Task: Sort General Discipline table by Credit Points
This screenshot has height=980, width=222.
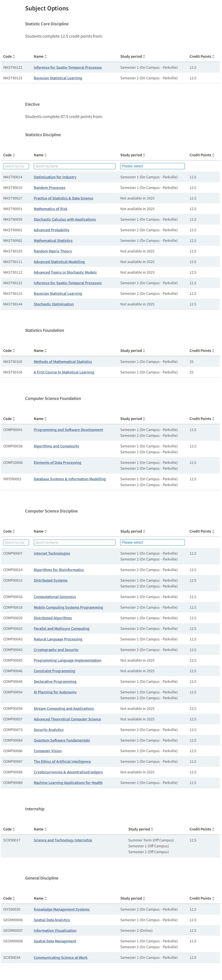Action: coord(201,899)
